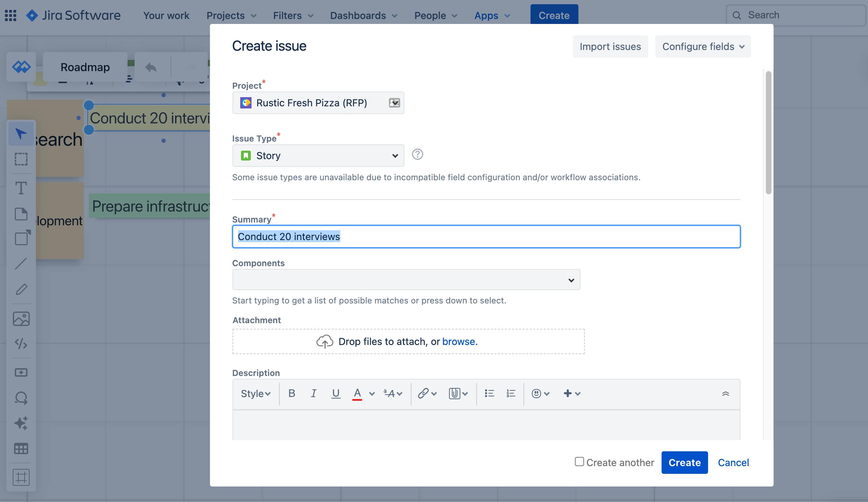This screenshot has width=868, height=502.
Task: Select the add card tool
Action: pyautogui.click(x=21, y=372)
